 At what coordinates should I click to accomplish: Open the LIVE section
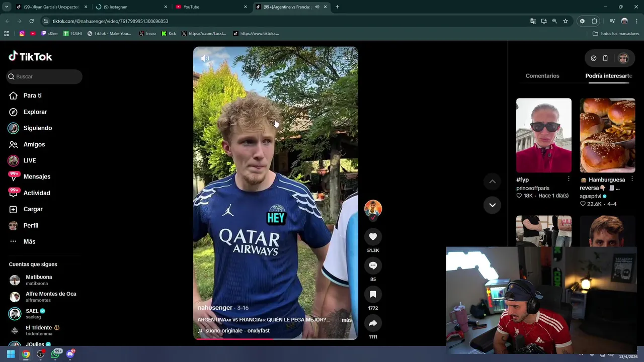pyautogui.click(x=29, y=160)
